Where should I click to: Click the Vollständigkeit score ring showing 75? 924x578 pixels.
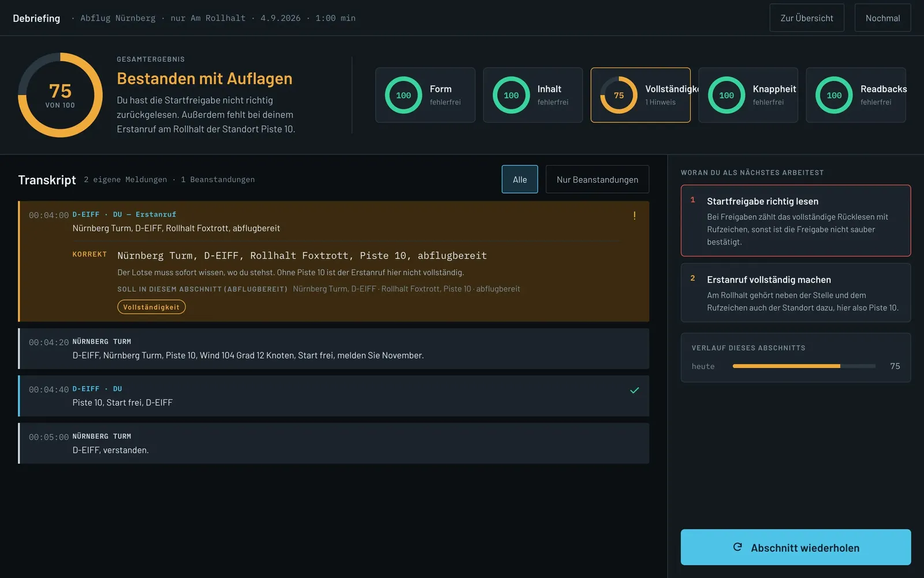tap(619, 95)
